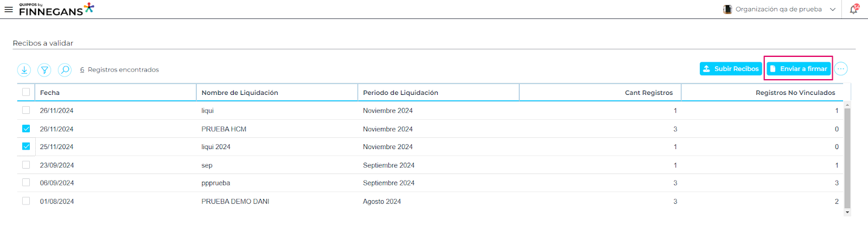
Task: Open the hamburger navigation menu
Action: point(9,9)
